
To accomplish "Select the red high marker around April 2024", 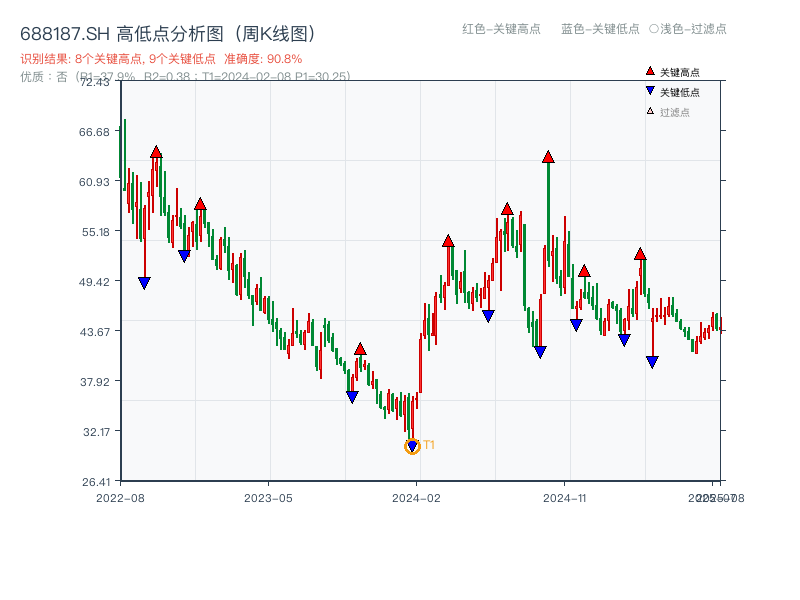I will pos(448,241).
